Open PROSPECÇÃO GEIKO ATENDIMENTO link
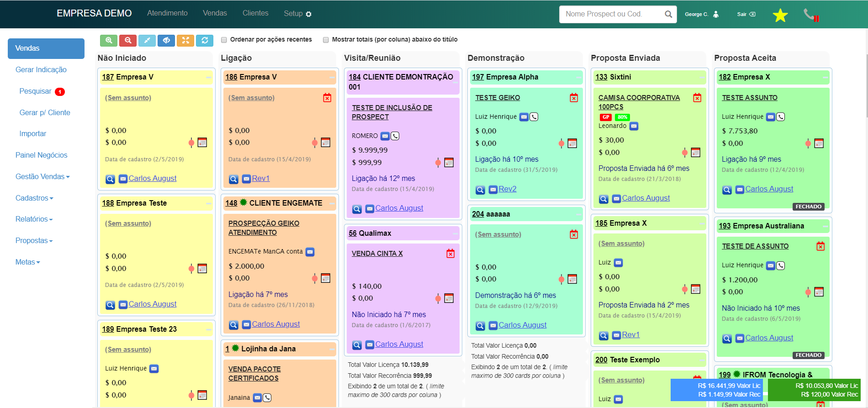The image size is (868, 408). tap(264, 228)
